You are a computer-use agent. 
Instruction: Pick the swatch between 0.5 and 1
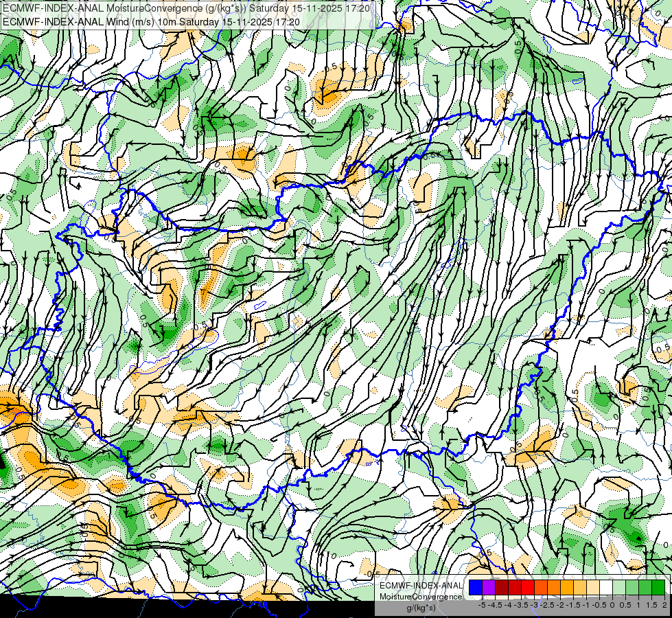pos(632,587)
